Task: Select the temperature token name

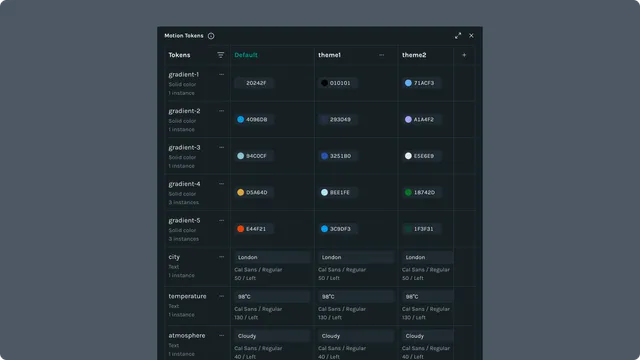Action: point(187,296)
